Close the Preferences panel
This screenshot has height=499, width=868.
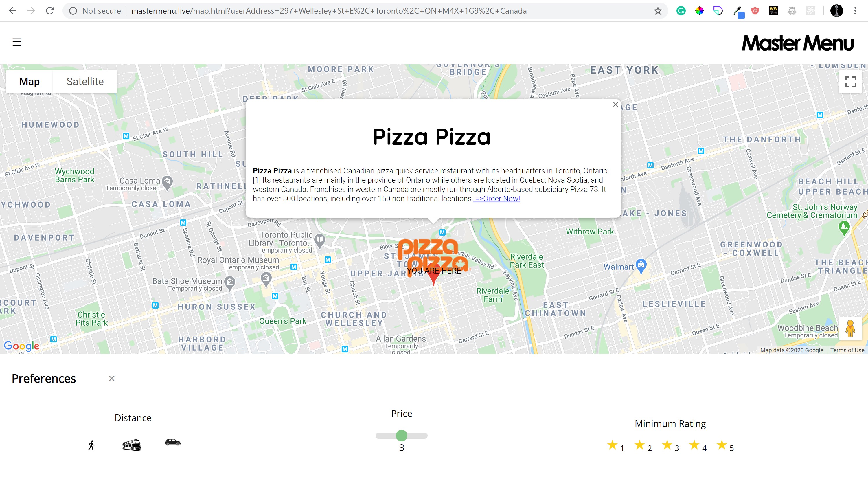pyautogui.click(x=112, y=378)
